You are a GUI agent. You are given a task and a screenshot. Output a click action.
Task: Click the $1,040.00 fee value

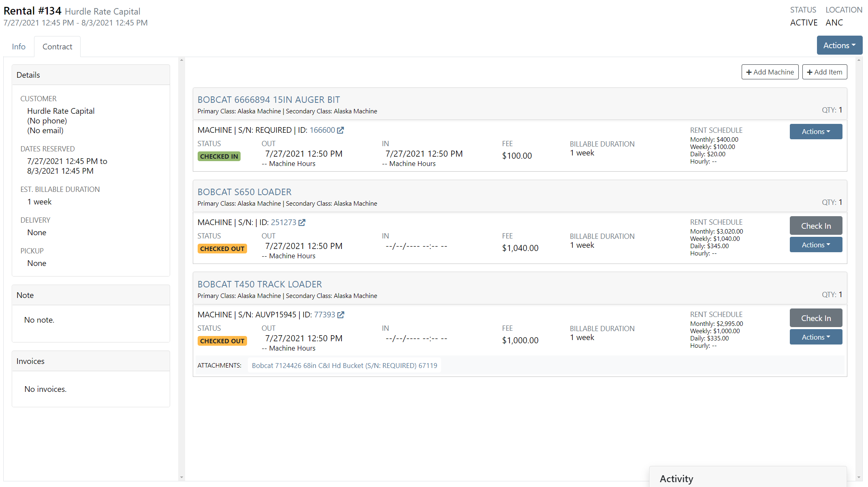point(520,248)
